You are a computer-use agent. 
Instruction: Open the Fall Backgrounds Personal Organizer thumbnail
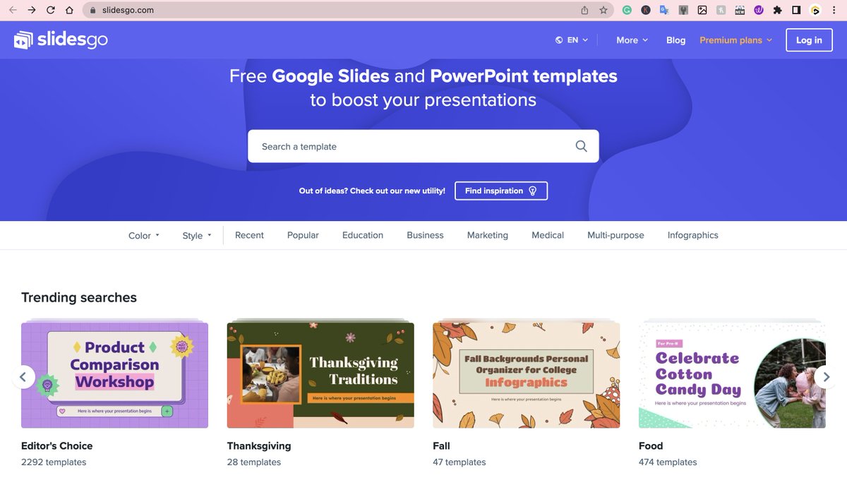click(x=527, y=375)
